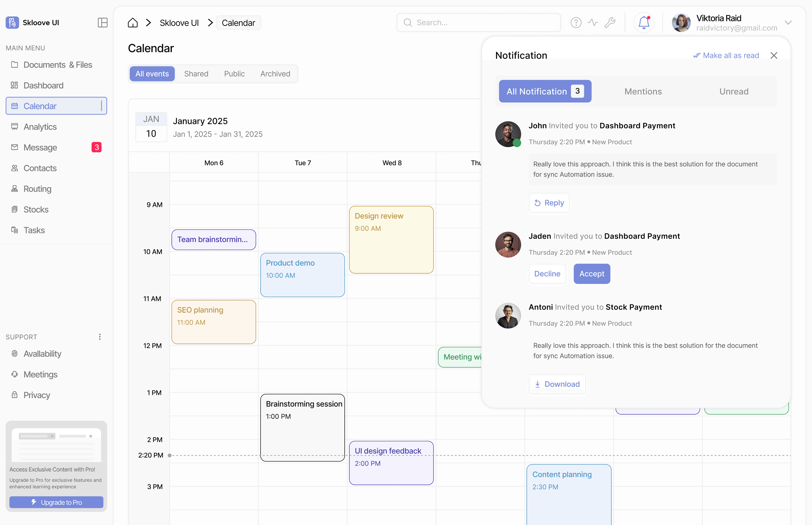
Task: Click the Stocks sidebar icon
Action: coord(14,209)
